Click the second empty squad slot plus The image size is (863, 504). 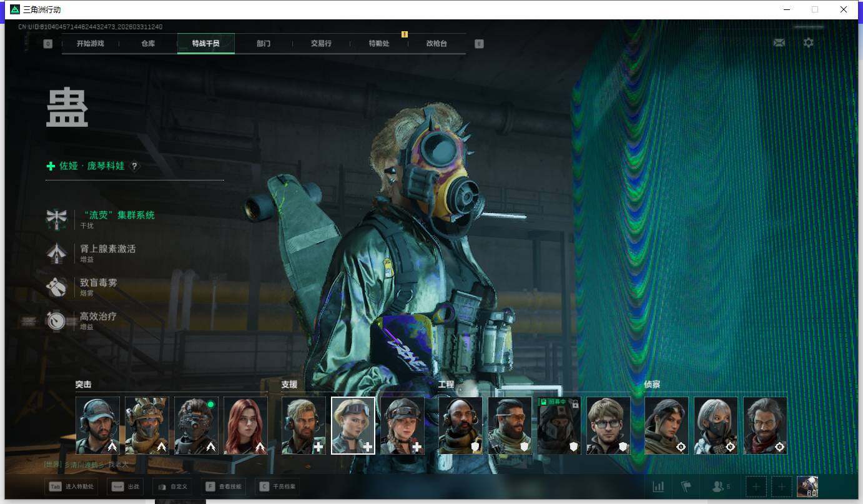click(x=782, y=487)
